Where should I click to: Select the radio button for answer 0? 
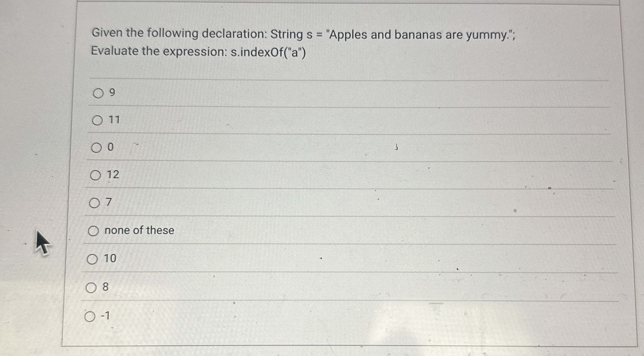coord(96,147)
